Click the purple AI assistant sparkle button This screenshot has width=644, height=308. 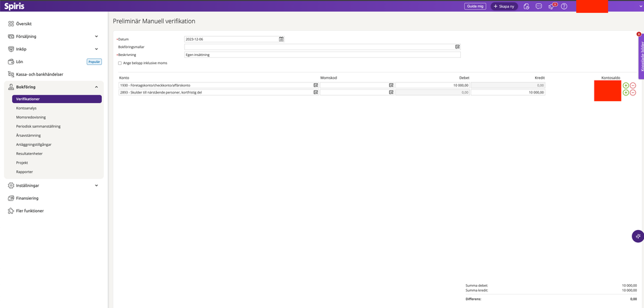[x=638, y=236]
